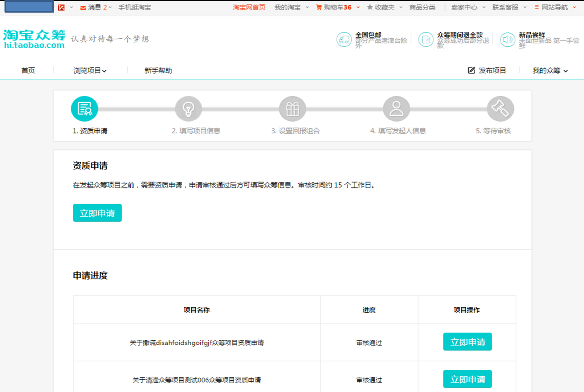Screen dimensions: 584x392
Task: Click 审核通过 status in 测试006 row
Action: [x=369, y=380]
